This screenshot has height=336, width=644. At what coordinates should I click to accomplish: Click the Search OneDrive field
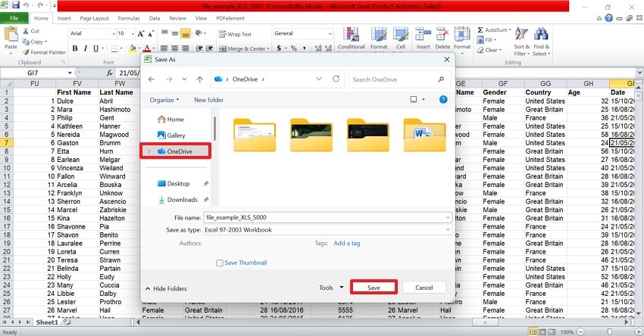(399, 79)
